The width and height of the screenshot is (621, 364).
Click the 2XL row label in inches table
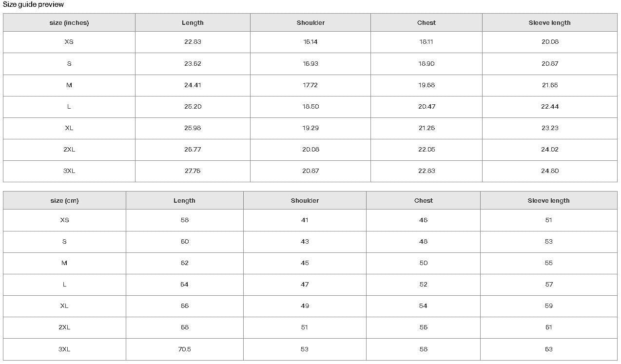[69, 150]
